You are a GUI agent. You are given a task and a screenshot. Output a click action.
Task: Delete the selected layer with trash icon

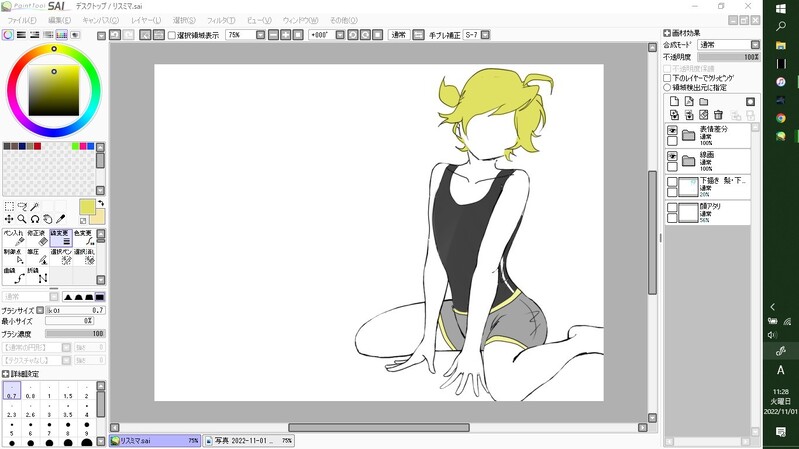point(718,115)
